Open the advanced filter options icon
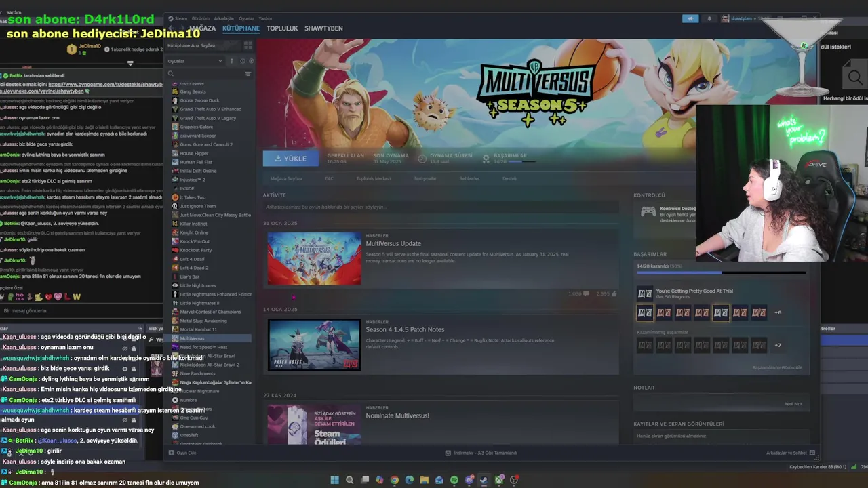Image resolution: width=868 pixels, height=488 pixels. click(x=248, y=73)
